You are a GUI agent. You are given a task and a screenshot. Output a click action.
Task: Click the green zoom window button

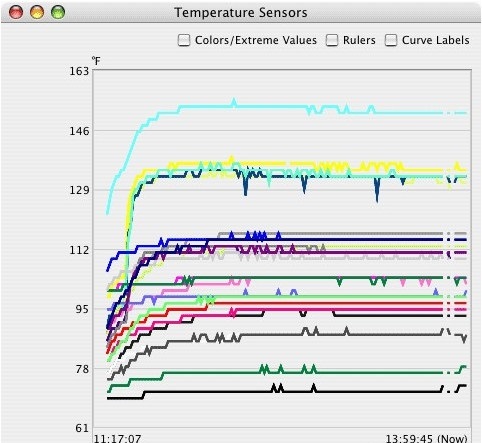point(58,12)
